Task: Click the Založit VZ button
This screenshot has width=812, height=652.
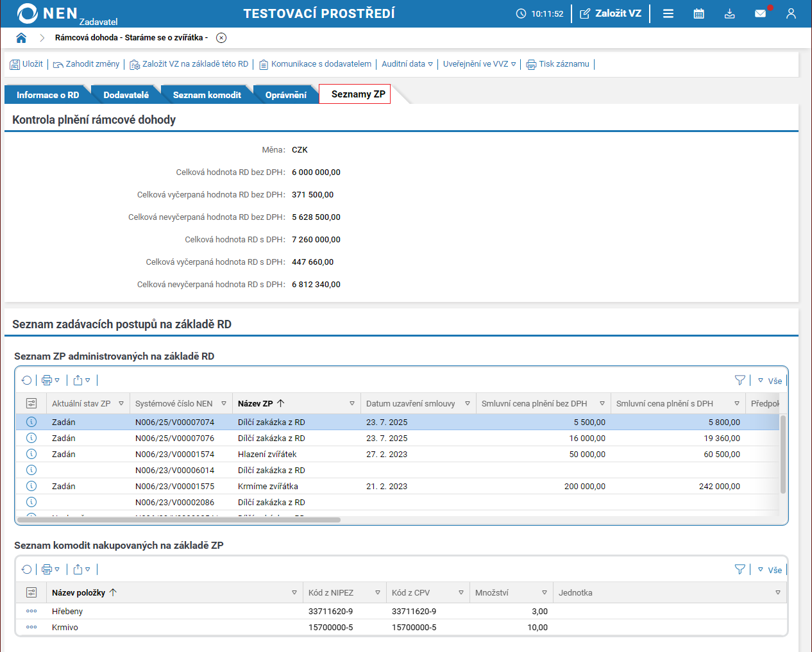Action: [x=611, y=13]
